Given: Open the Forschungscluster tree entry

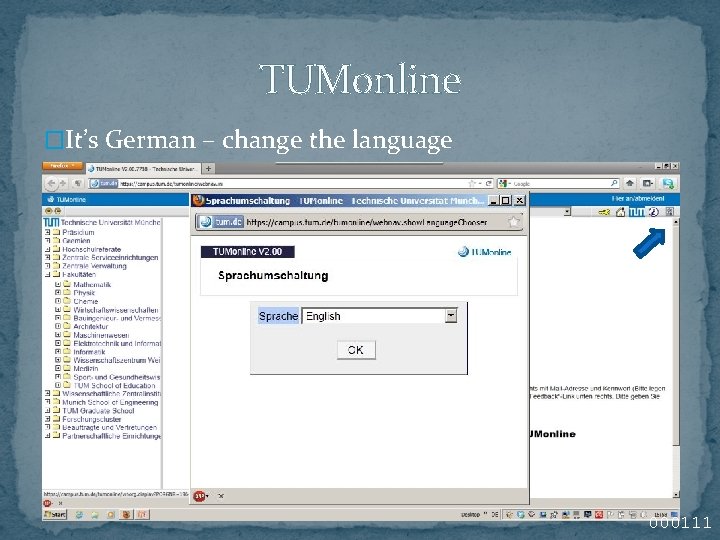Looking at the screenshot, I should [x=92, y=419].
